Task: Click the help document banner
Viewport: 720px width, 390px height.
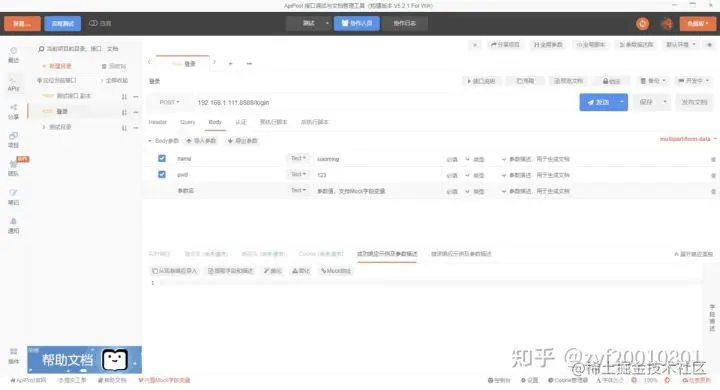Action: tap(84, 360)
